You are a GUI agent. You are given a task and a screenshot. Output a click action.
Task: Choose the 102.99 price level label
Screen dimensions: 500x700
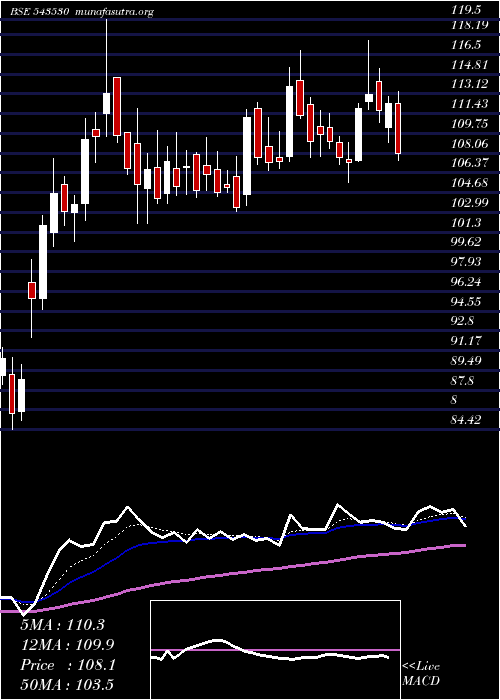coord(469,203)
